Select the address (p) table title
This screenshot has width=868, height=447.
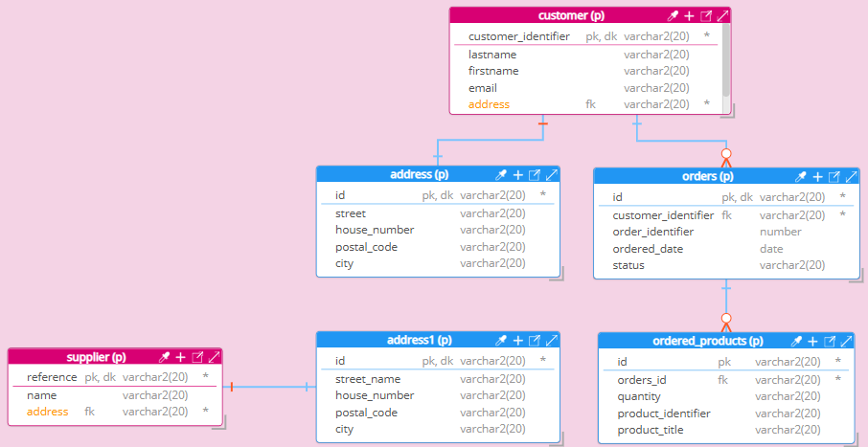coord(419,175)
